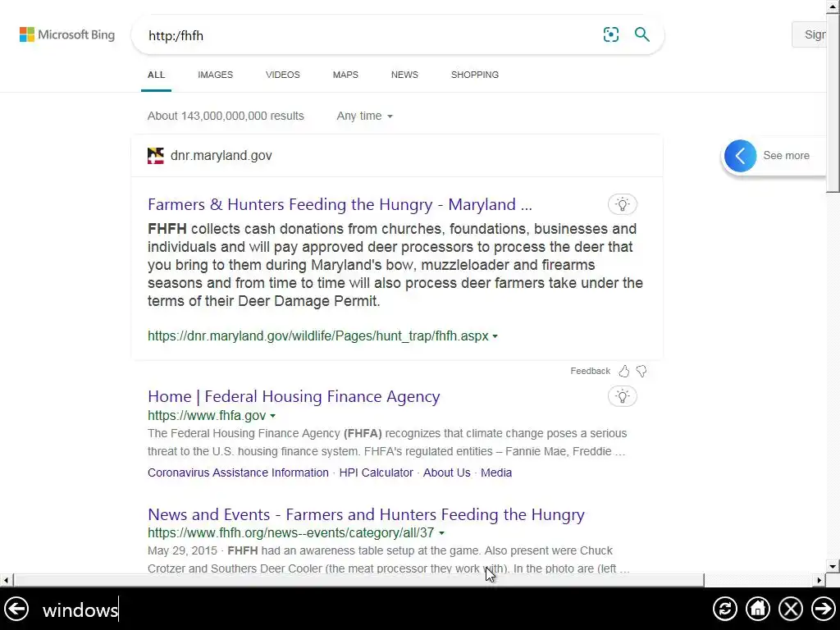Switch to the IMAGES tab

[x=216, y=75]
